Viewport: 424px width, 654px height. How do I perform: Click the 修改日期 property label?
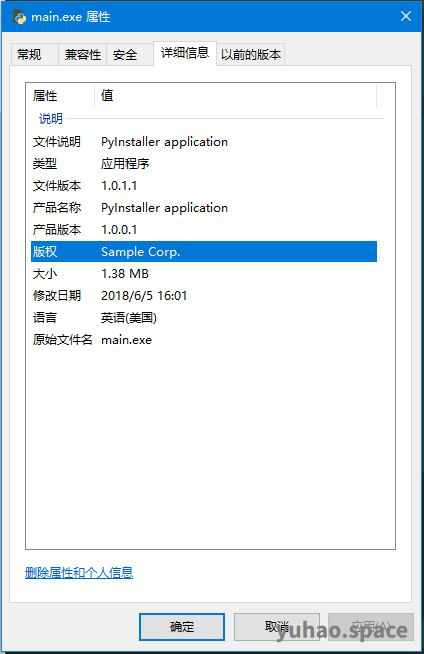(57, 296)
